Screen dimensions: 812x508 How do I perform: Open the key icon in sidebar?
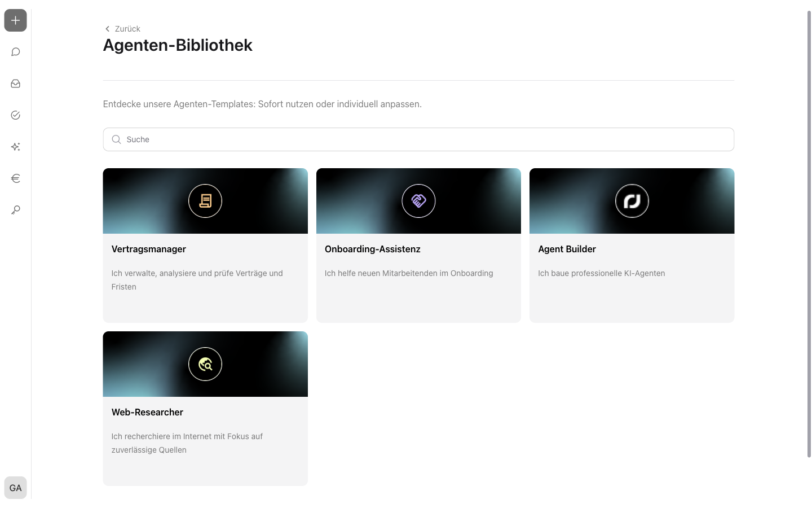(x=15, y=210)
